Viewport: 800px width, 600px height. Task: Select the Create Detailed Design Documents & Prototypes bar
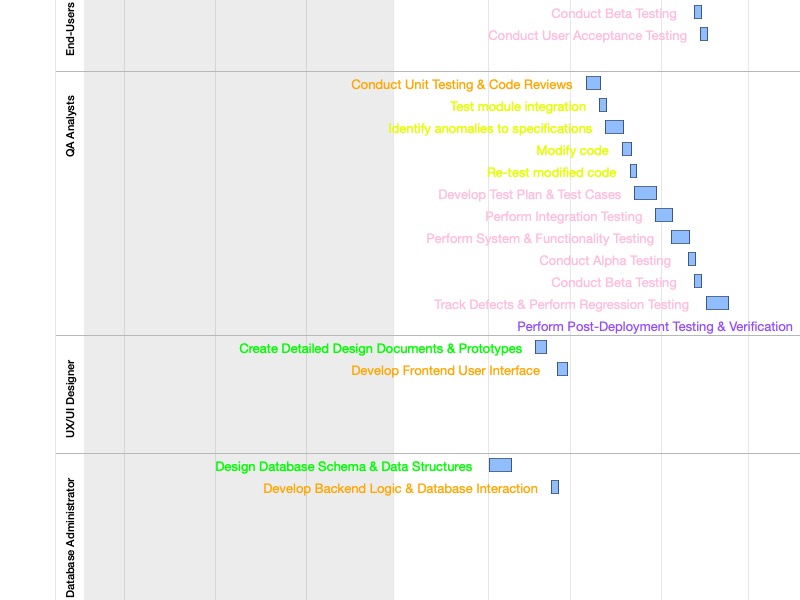(541, 347)
